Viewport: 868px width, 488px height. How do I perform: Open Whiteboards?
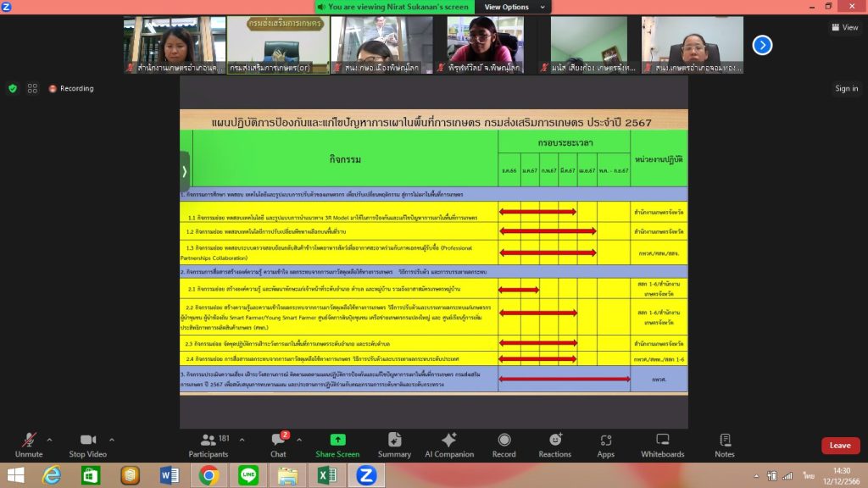pos(662,445)
